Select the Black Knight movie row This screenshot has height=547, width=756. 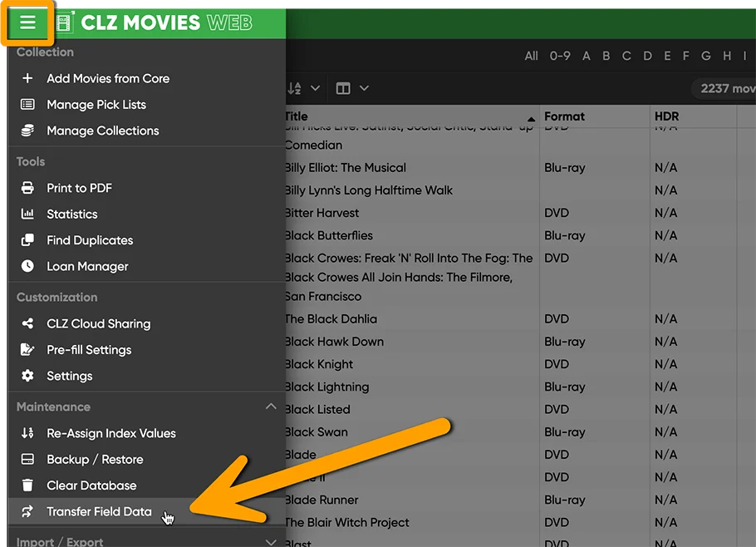coord(520,364)
